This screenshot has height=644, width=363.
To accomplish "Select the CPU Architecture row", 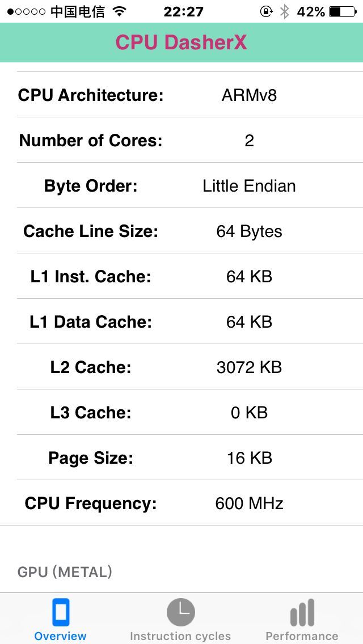I will (x=181, y=95).
